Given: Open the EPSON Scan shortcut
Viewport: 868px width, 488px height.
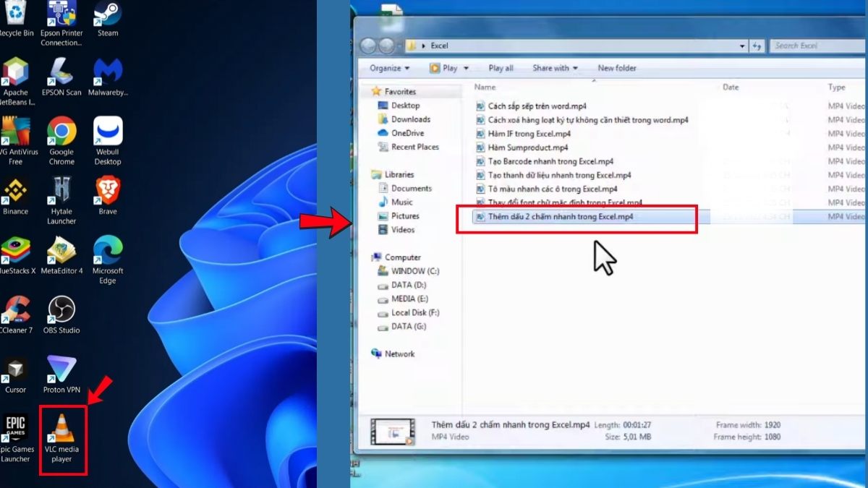Looking at the screenshot, I should (x=61, y=77).
